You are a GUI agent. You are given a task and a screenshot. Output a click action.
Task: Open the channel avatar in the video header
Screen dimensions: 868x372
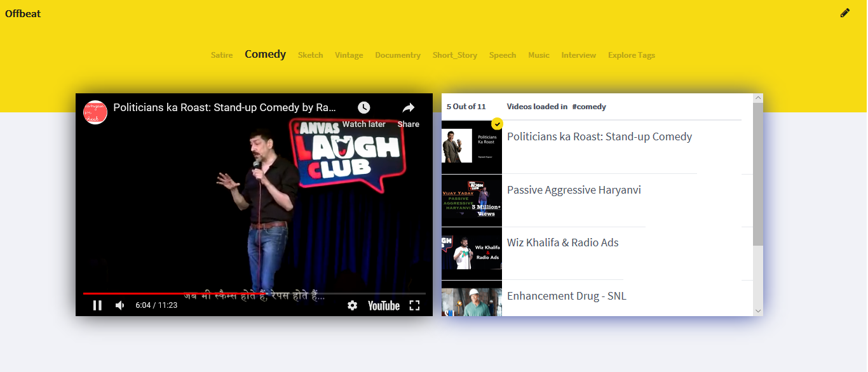[x=96, y=112]
